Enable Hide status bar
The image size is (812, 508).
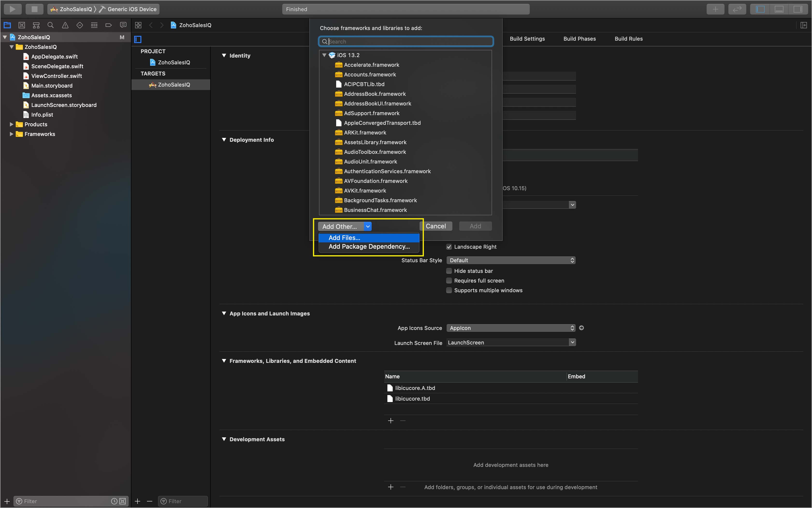[x=449, y=271]
